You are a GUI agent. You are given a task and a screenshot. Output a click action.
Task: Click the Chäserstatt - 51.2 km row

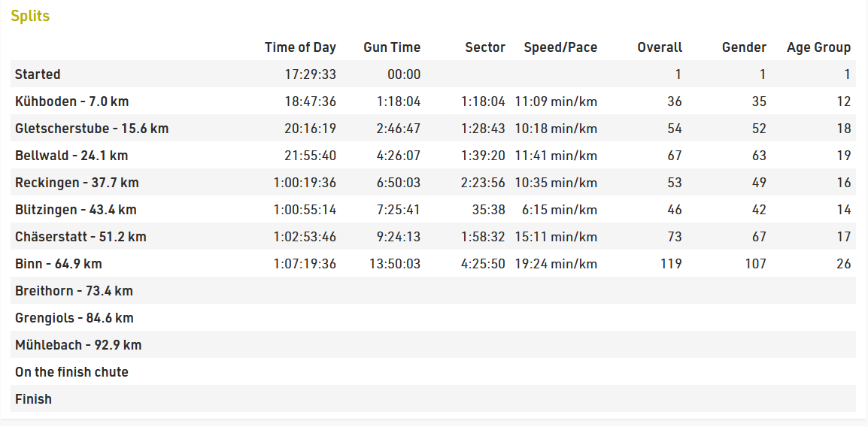(433, 237)
